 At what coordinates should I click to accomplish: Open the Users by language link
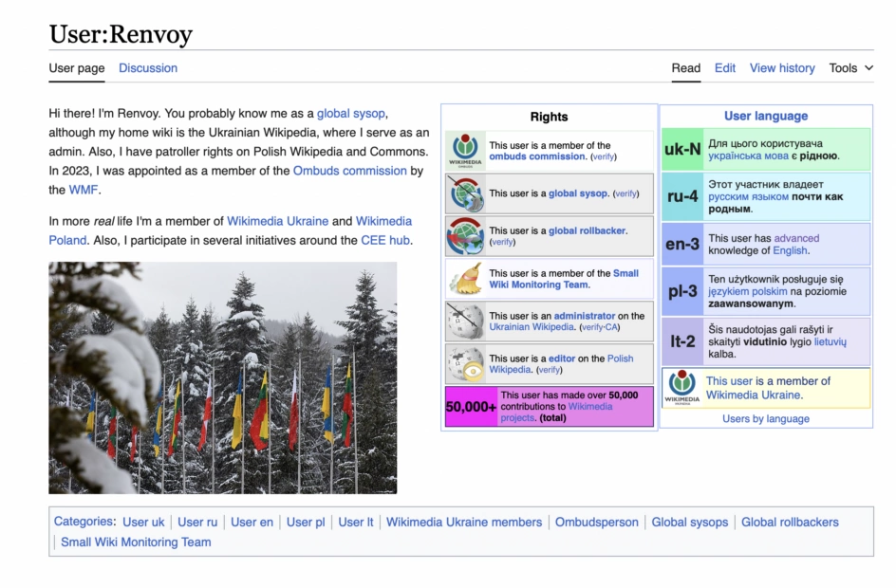pyautogui.click(x=766, y=418)
